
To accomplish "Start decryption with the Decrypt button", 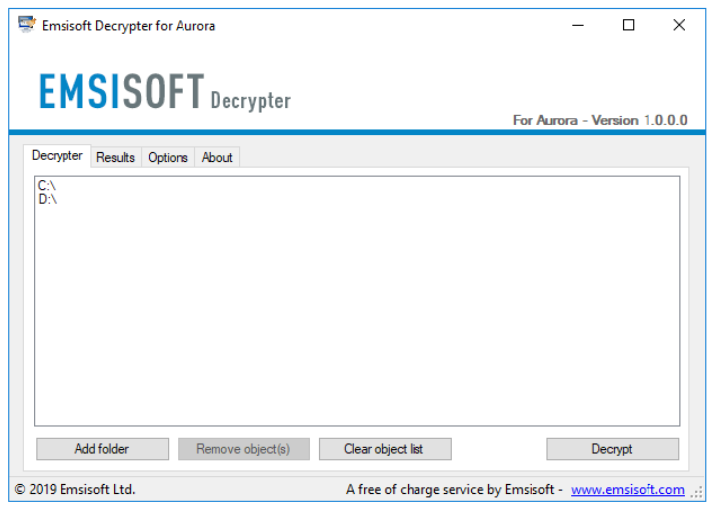I will 613,449.
